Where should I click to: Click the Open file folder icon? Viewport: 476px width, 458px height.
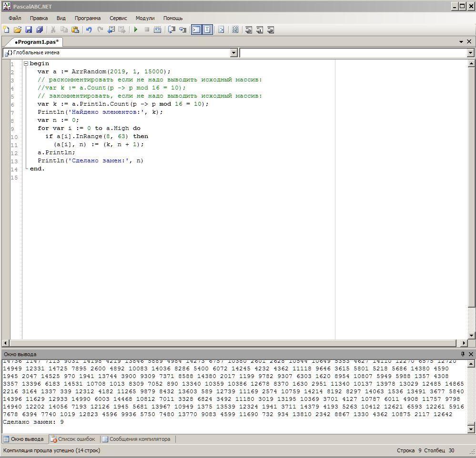pos(18,30)
